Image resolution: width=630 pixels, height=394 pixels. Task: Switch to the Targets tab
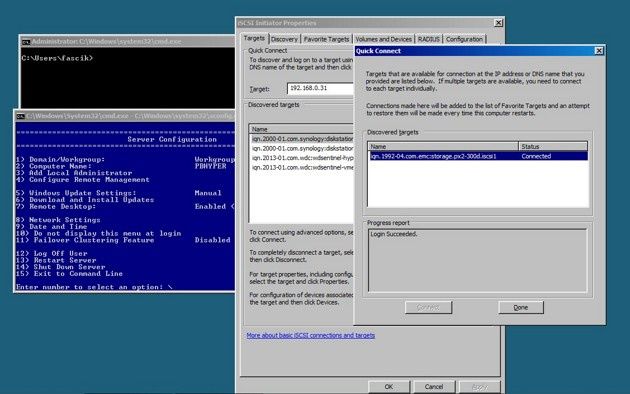254,39
